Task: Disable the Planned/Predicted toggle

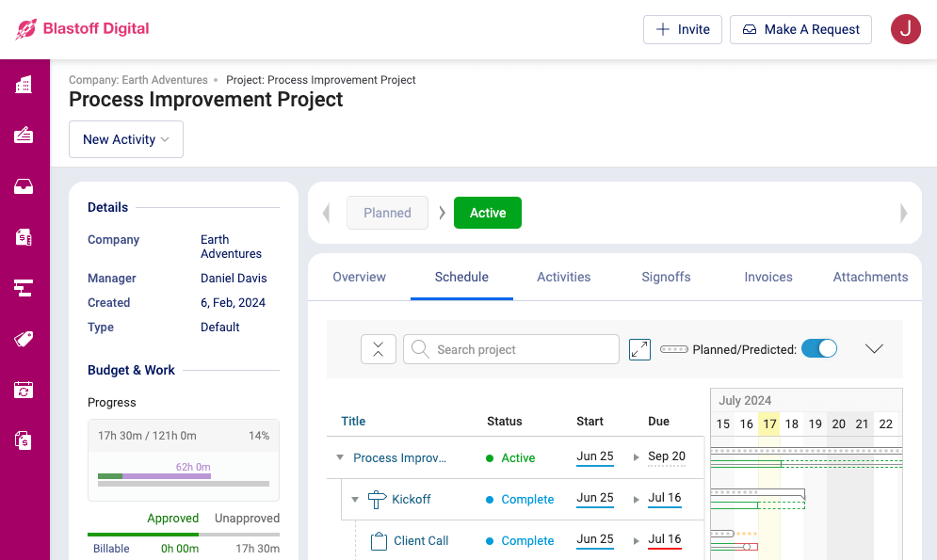Action: (819, 347)
